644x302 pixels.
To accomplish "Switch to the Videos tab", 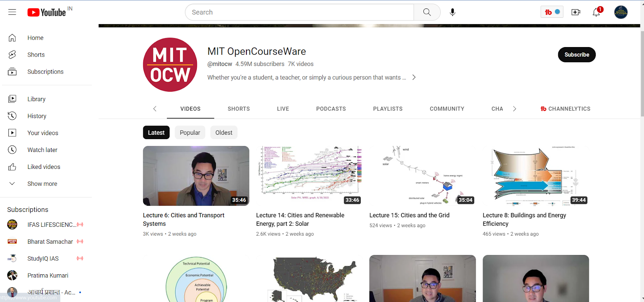I will pos(190,109).
